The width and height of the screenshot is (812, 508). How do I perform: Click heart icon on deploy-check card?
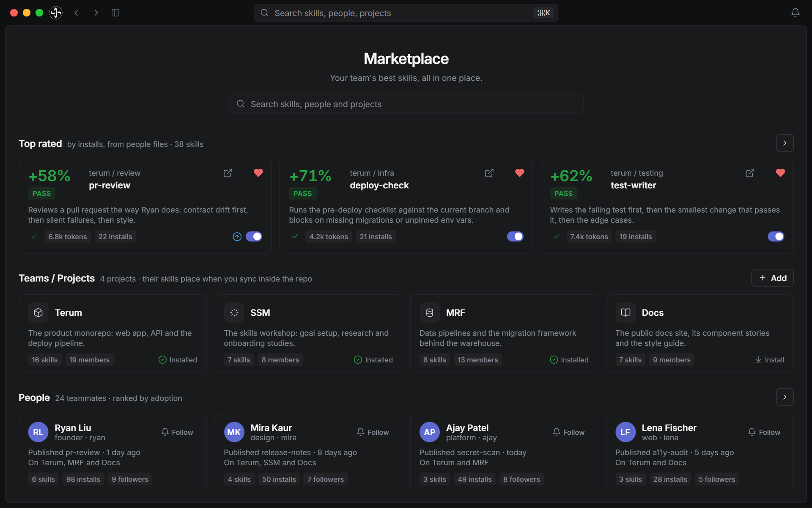tap(519, 173)
